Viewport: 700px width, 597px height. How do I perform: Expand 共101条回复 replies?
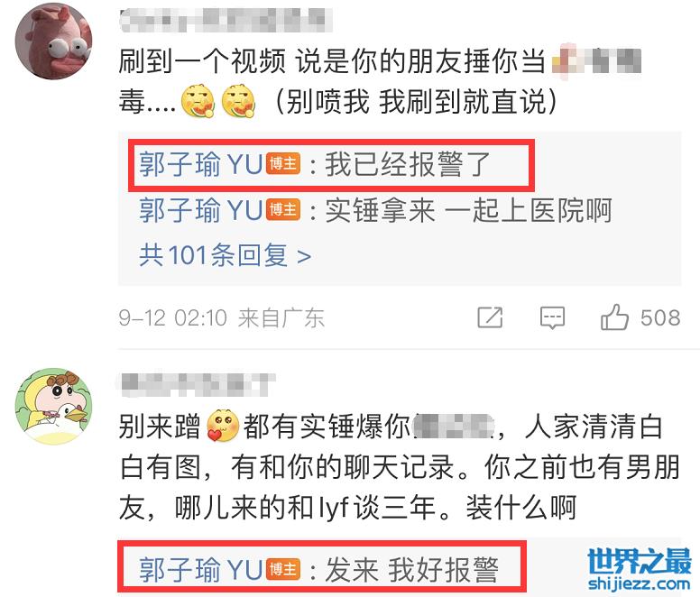click(225, 256)
